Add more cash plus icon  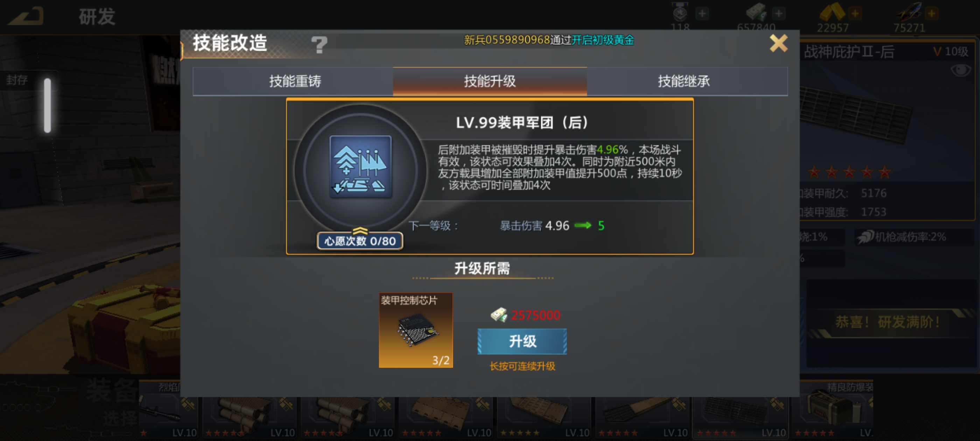pos(778,14)
